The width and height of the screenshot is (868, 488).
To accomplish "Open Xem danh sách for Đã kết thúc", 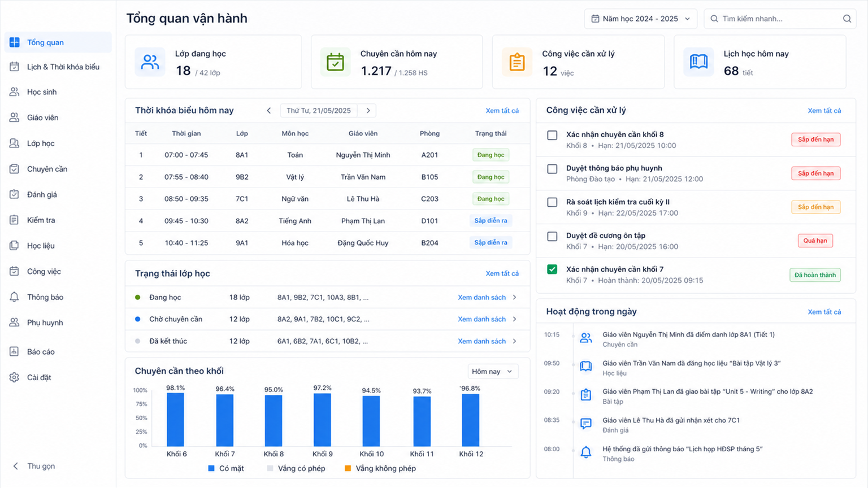I will point(481,341).
